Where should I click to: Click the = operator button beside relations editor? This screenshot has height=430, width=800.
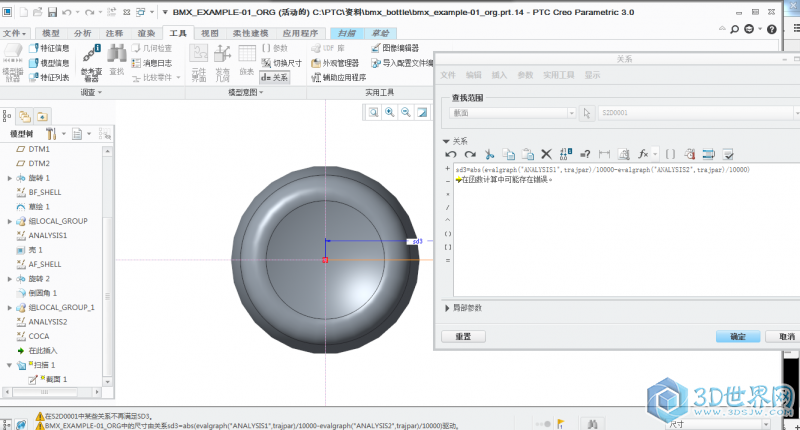tap(448, 261)
